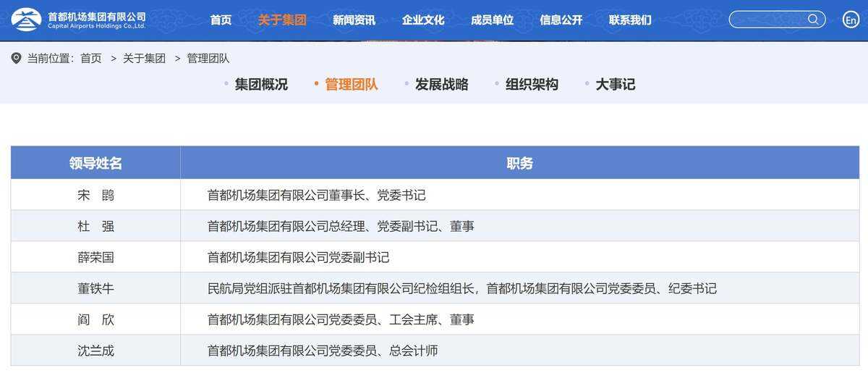868x373 pixels.
Task: Open the 首页 menu item
Action: pos(221,20)
